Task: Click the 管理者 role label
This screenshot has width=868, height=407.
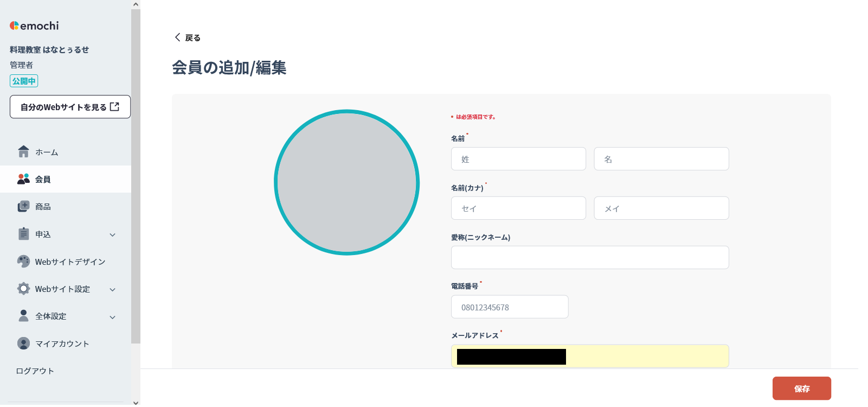Action: tap(21, 65)
